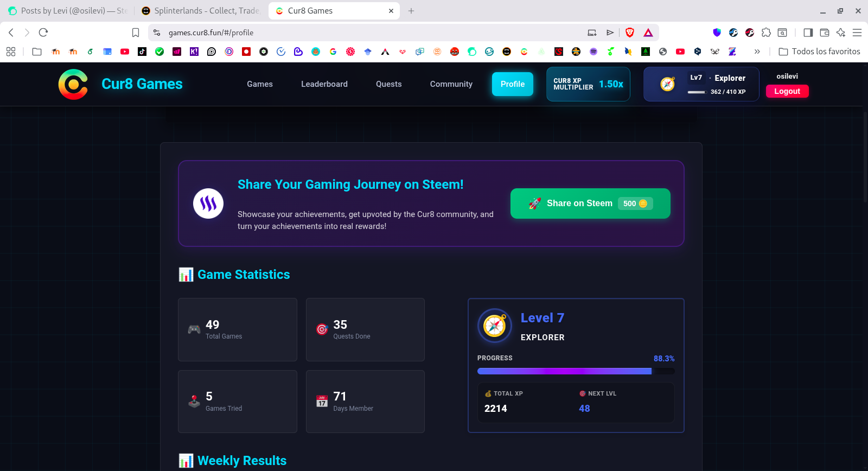Open the Spotify bookmark icon

click(x=593, y=52)
